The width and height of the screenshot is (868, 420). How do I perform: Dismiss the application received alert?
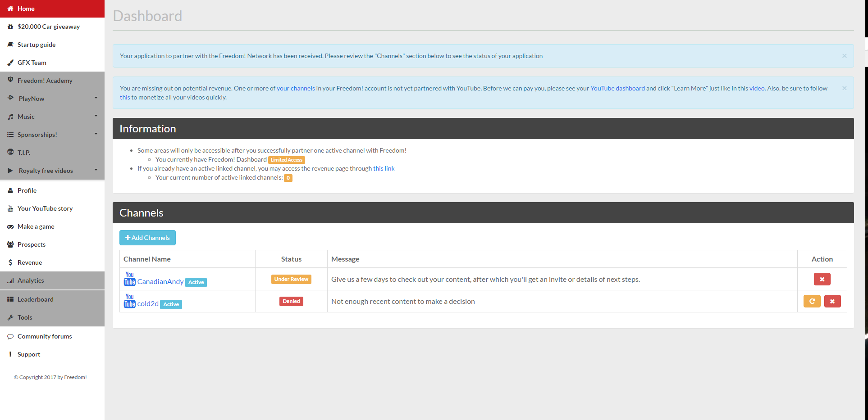844,56
